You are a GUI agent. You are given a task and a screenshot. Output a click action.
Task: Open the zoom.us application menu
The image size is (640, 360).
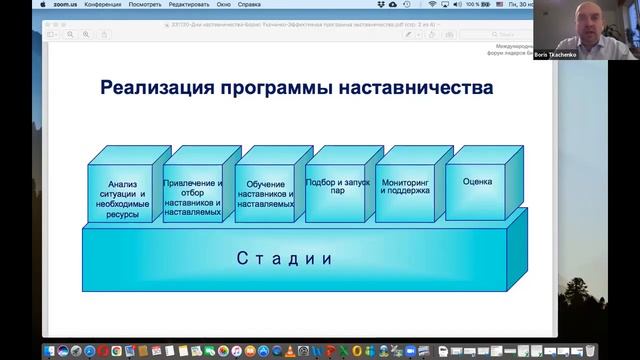click(65, 4)
